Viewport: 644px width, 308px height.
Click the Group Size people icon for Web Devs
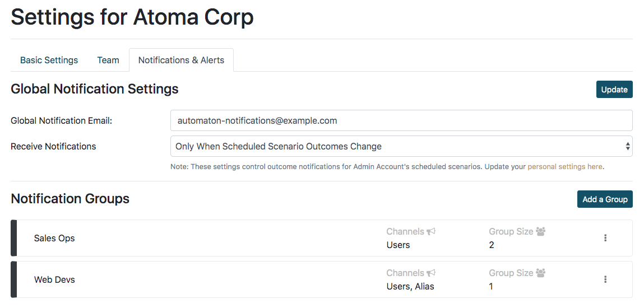click(541, 273)
